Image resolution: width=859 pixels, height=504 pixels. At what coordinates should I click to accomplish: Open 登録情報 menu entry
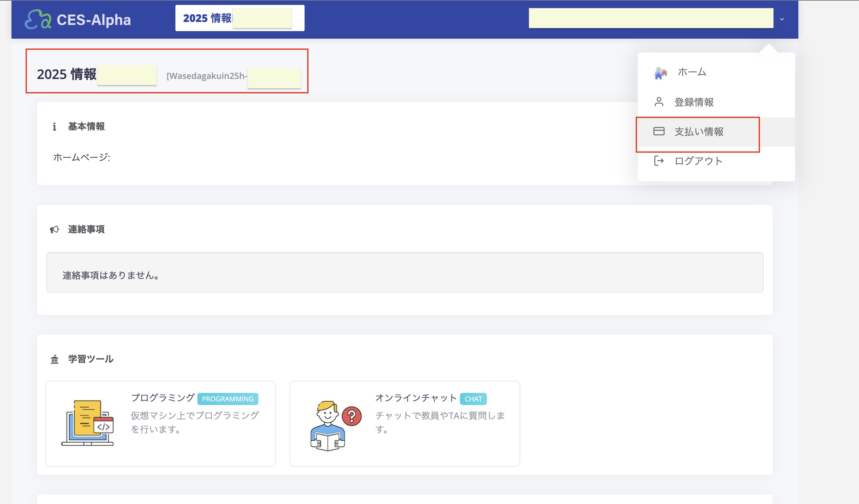(694, 102)
